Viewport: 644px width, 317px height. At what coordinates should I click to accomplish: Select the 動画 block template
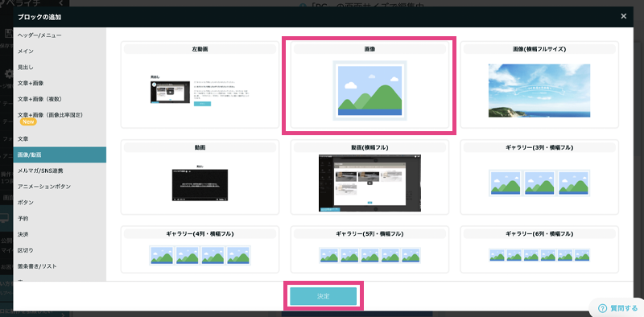pos(200,177)
